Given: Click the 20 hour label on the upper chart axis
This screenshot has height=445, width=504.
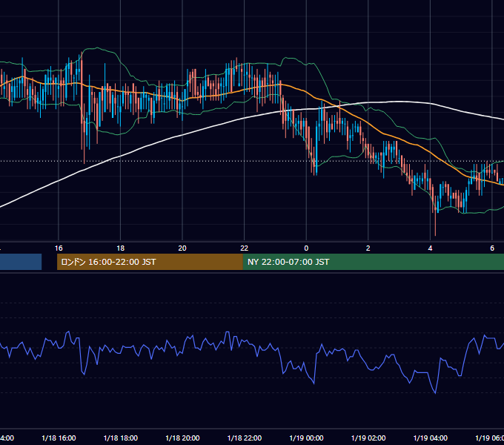Looking at the screenshot, I should [x=182, y=248].
